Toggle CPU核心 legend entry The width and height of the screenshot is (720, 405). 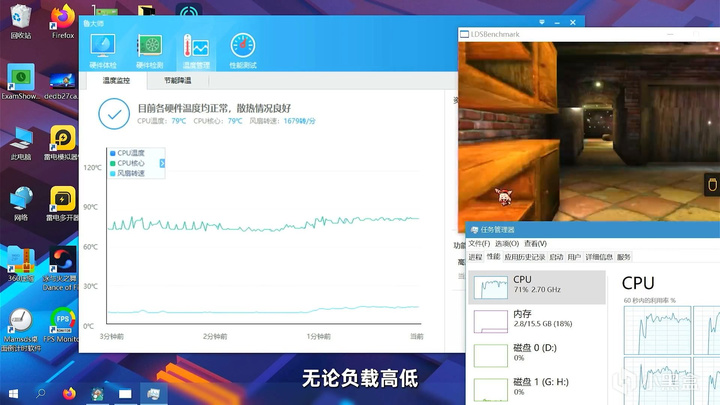click(x=127, y=163)
